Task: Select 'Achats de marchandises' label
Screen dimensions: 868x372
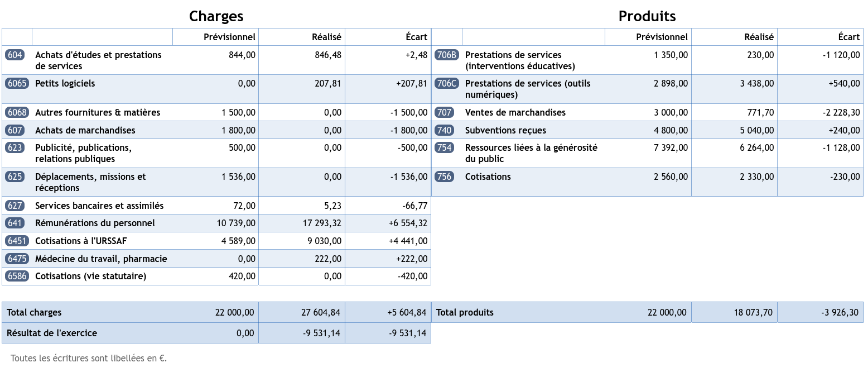Action: (85, 130)
